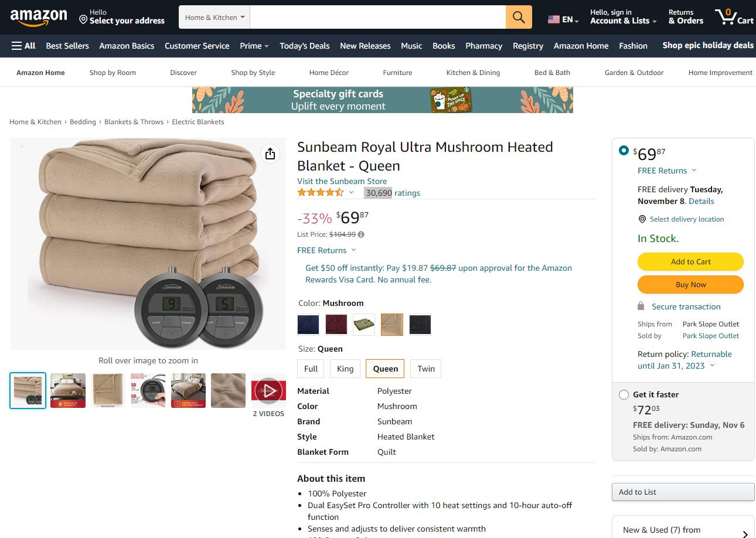Select the navy blue color swatch

(308, 324)
